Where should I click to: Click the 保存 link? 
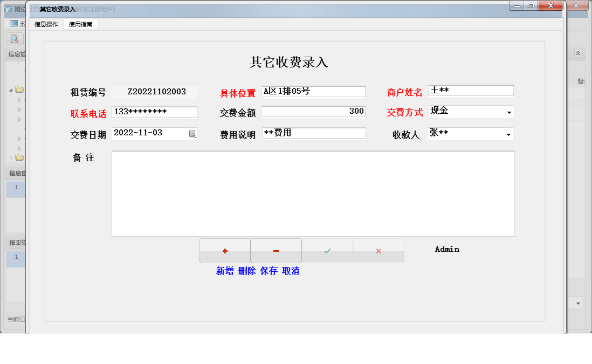269,271
